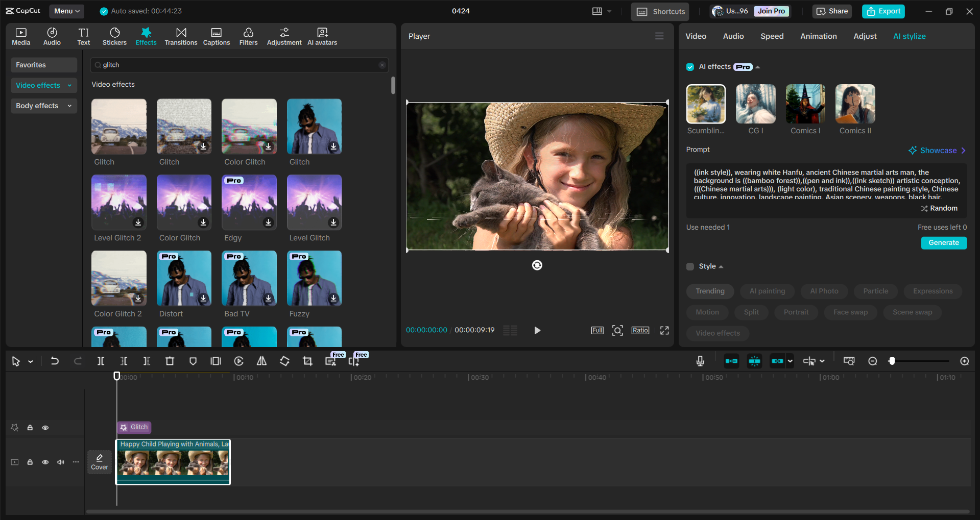
Task: Click the timeline zoom slider handle
Action: point(892,361)
